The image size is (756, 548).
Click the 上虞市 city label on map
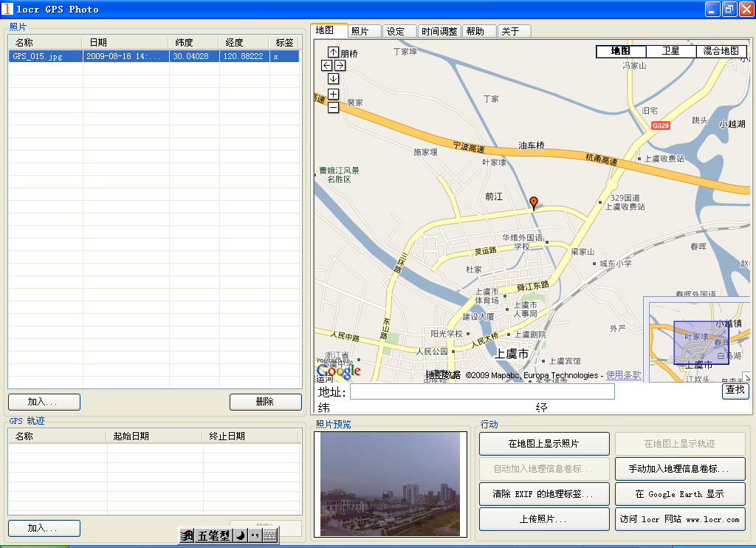point(512,354)
